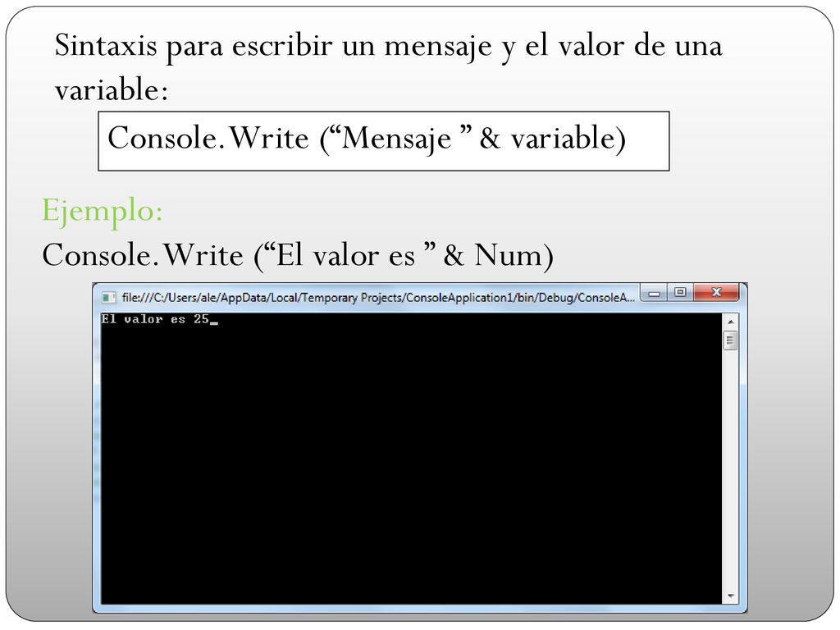Close the console window

pyautogui.click(x=716, y=293)
